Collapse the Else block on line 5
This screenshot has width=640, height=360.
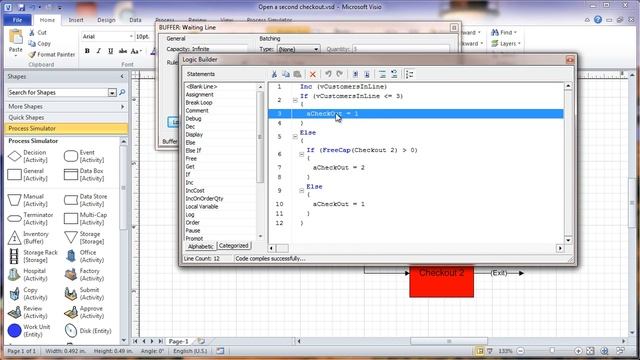pos(295,137)
